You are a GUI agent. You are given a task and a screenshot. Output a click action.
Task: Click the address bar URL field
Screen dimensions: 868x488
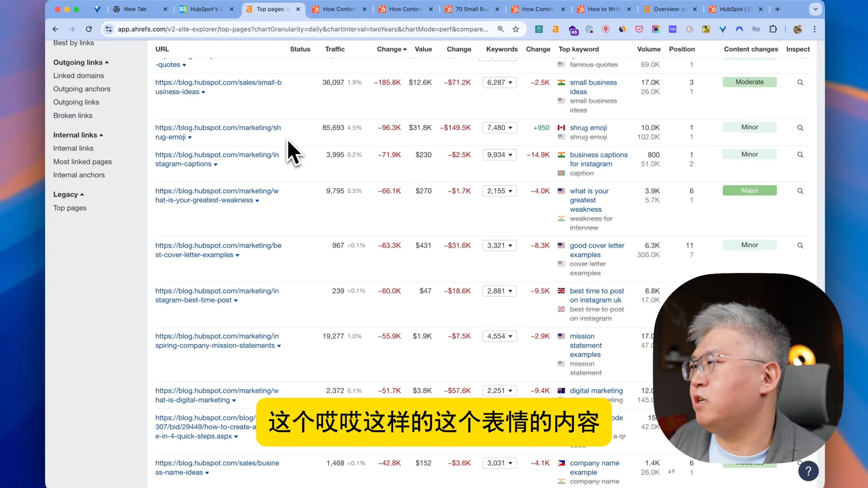[x=303, y=29]
